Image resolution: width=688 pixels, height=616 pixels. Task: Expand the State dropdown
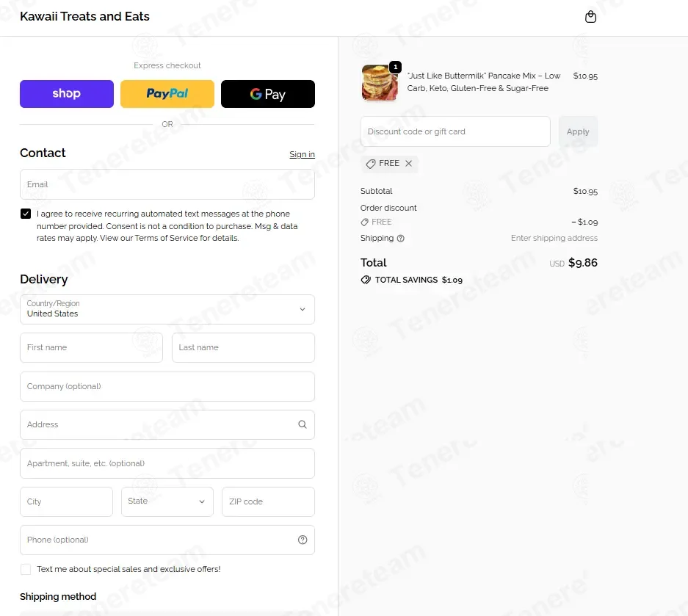(167, 501)
